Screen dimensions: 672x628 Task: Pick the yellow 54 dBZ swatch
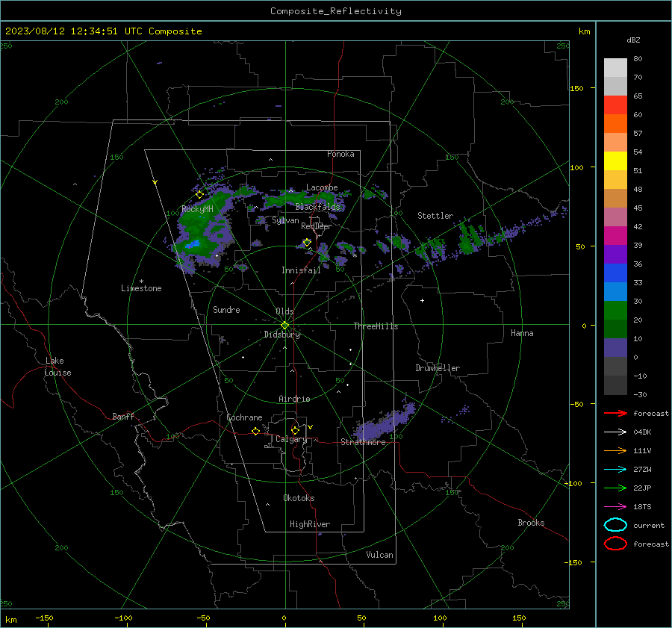[x=615, y=161]
